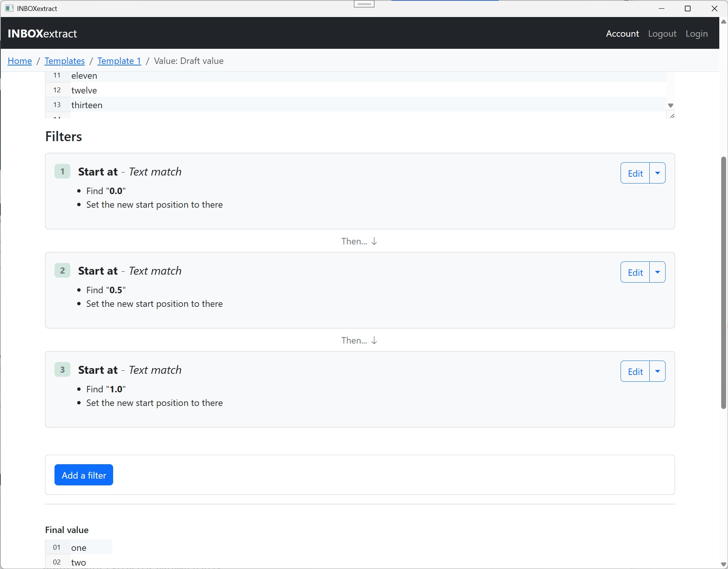Click Logout in the navbar
The image size is (728, 569).
point(662,34)
